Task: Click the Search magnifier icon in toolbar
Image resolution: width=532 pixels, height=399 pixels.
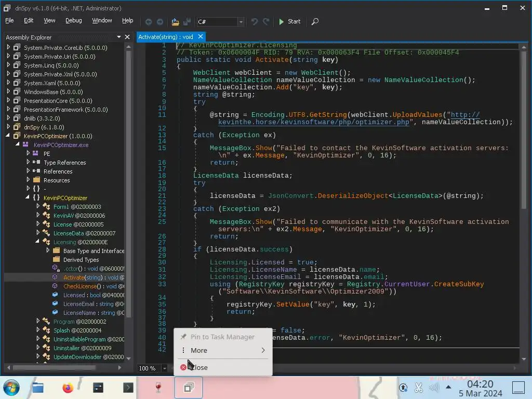Action: tap(315, 22)
